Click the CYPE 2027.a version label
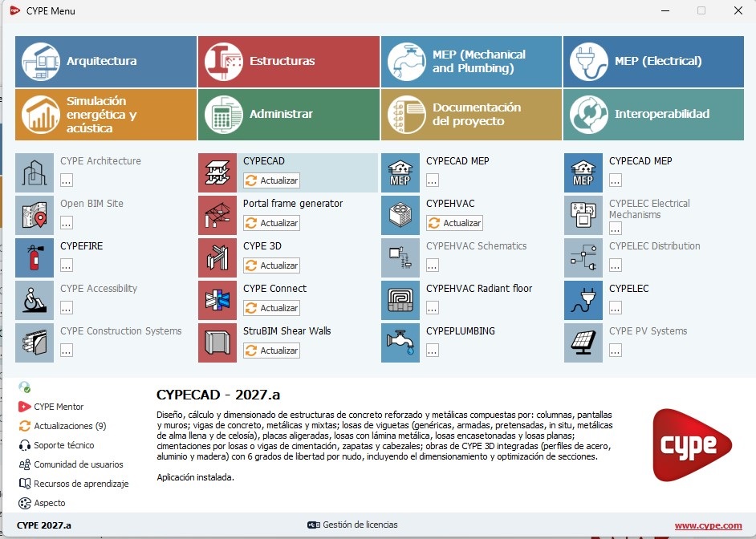The width and height of the screenshot is (756, 539). (x=44, y=525)
